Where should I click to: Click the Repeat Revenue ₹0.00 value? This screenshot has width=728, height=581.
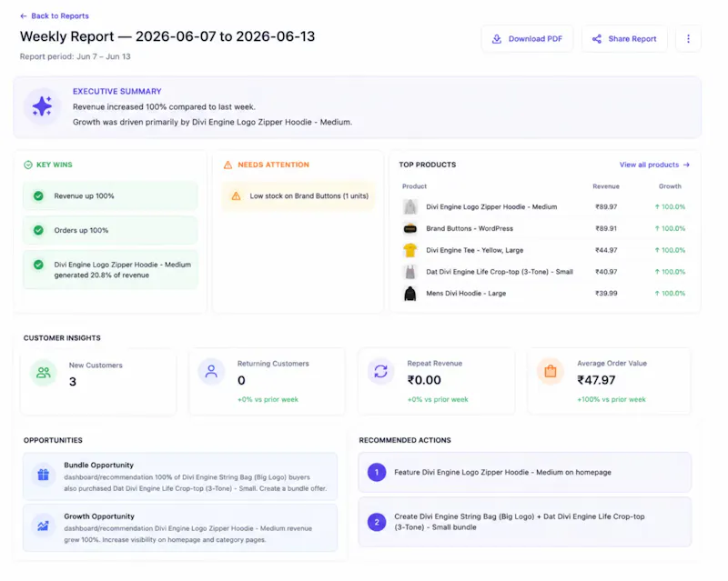tap(424, 380)
